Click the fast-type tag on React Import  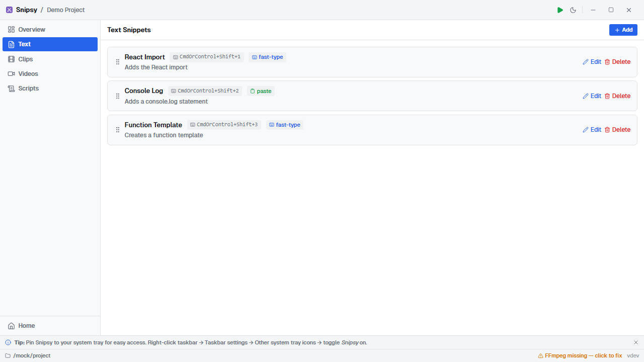[267, 57]
